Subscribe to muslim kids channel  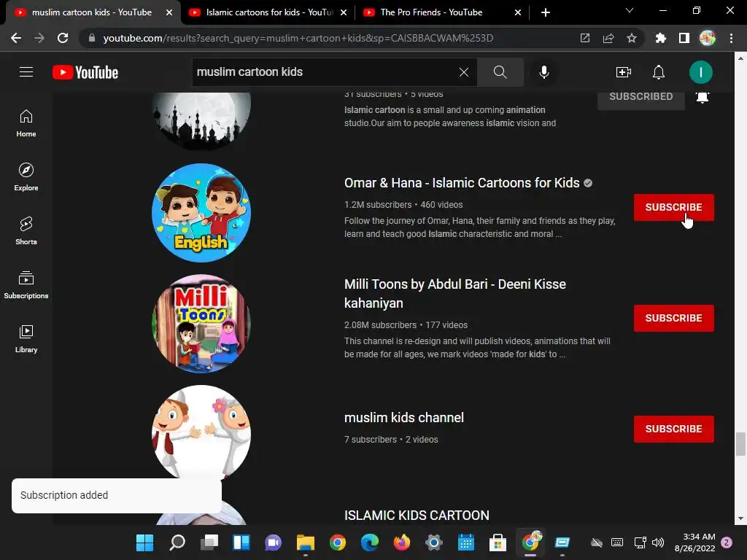(x=673, y=429)
